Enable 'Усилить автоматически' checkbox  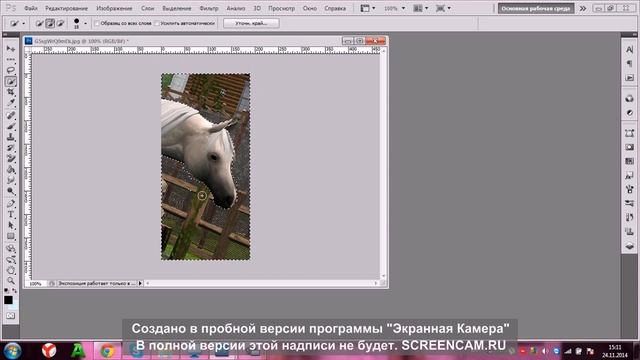(x=157, y=24)
